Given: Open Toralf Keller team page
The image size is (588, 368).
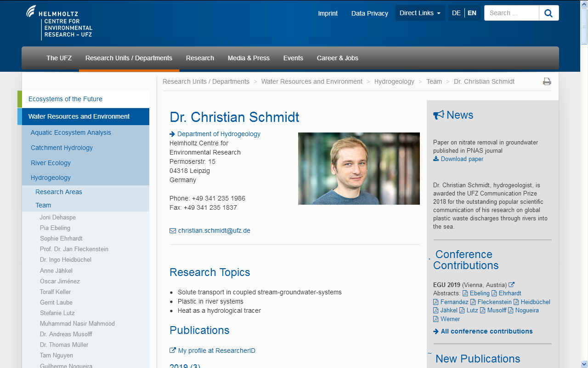Looking at the screenshot, I should click(x=55, y=292).
